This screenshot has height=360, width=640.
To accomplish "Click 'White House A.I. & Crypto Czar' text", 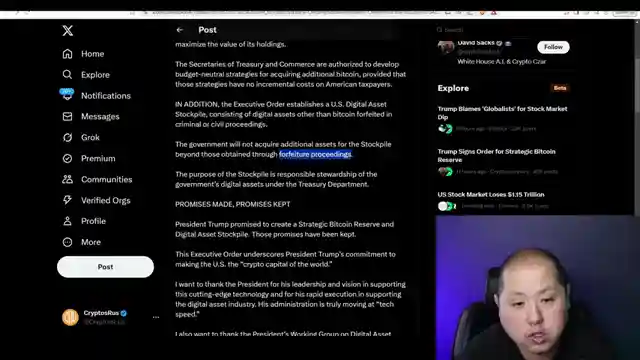I will (501, 62).
